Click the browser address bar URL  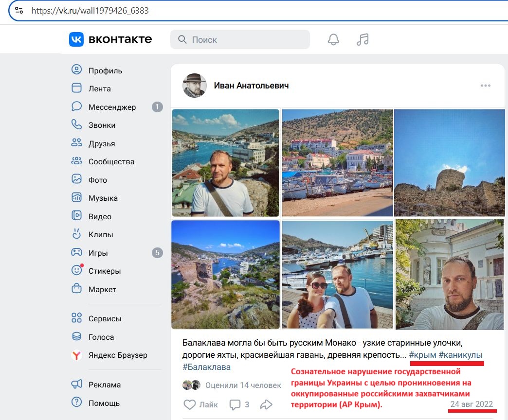(90, 10)
